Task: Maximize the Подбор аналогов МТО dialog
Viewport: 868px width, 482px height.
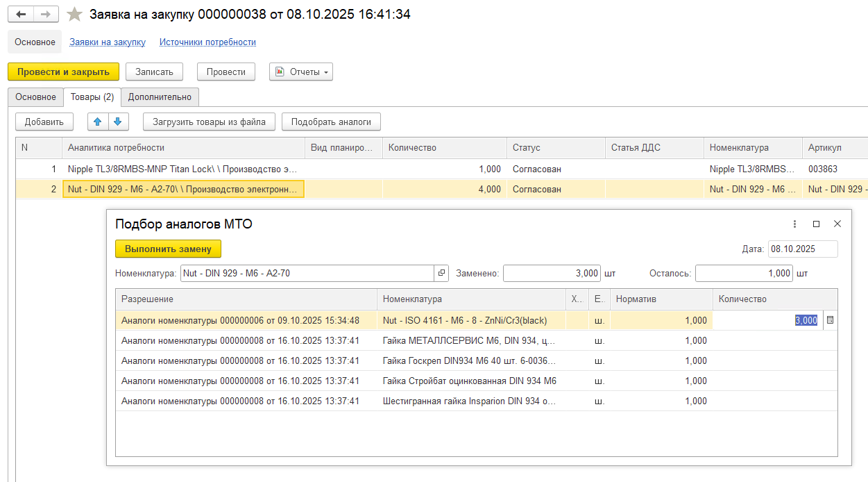Action: [816, 224]
